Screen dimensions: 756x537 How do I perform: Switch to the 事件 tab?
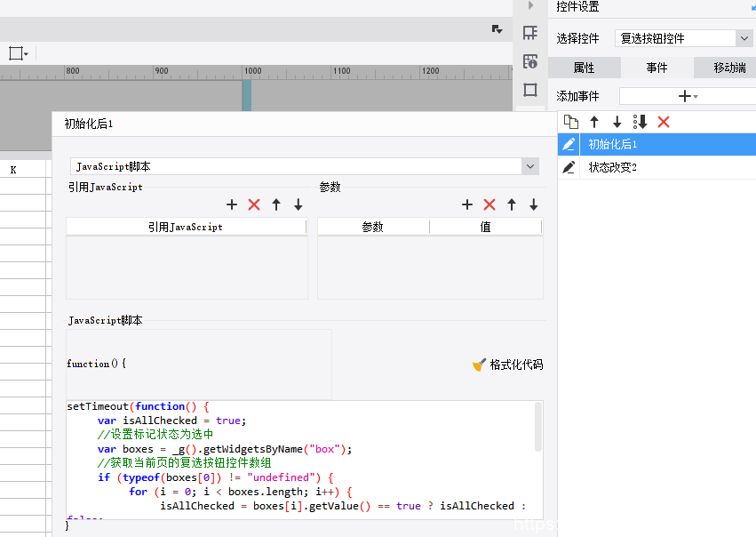click(x=657, y=68)
